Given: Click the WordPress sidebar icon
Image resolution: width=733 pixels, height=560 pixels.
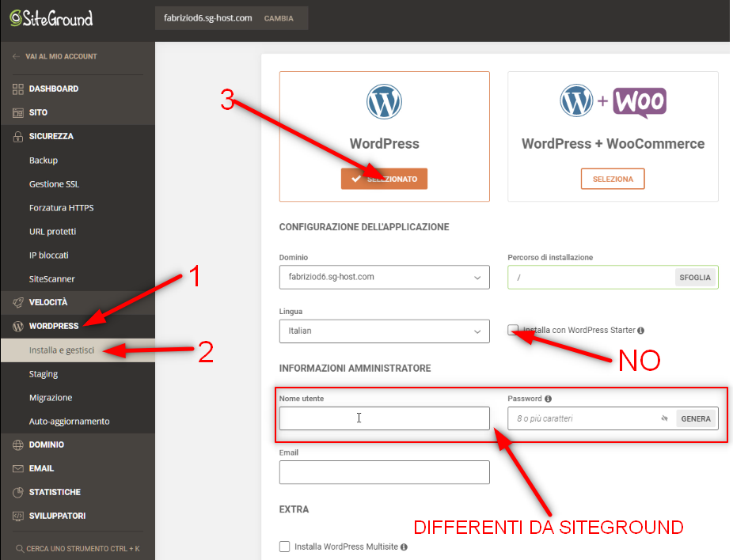Looking at the screenshot, I should [17, 326].
